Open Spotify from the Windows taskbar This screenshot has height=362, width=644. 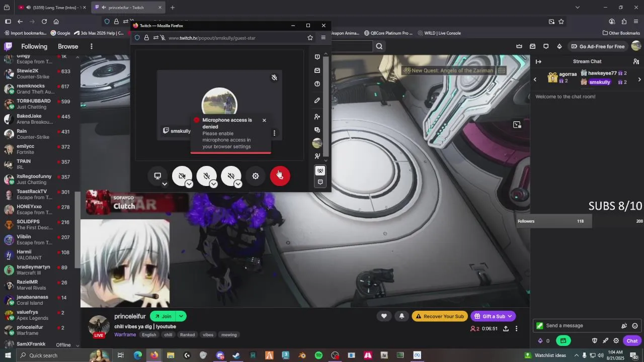318,355
